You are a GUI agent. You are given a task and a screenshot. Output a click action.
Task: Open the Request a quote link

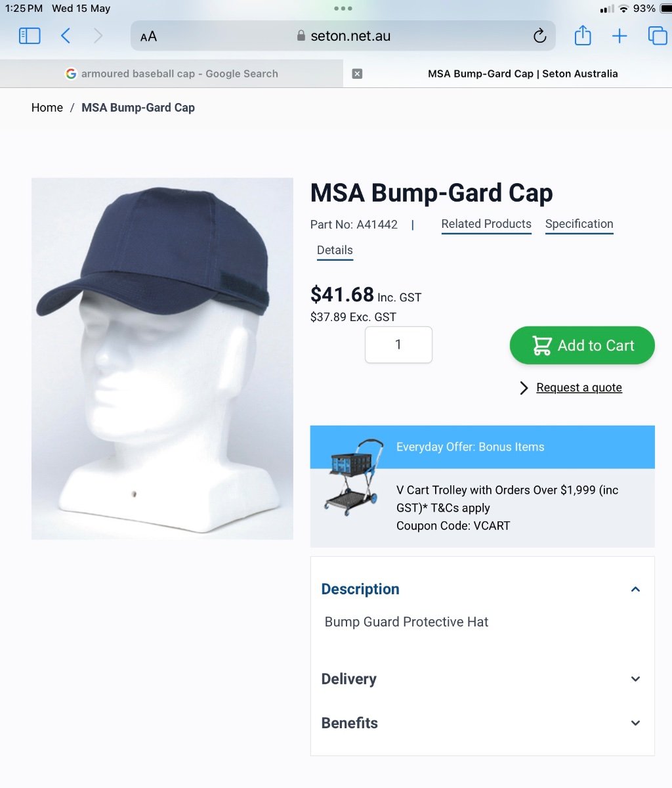[x=579, y=387]
